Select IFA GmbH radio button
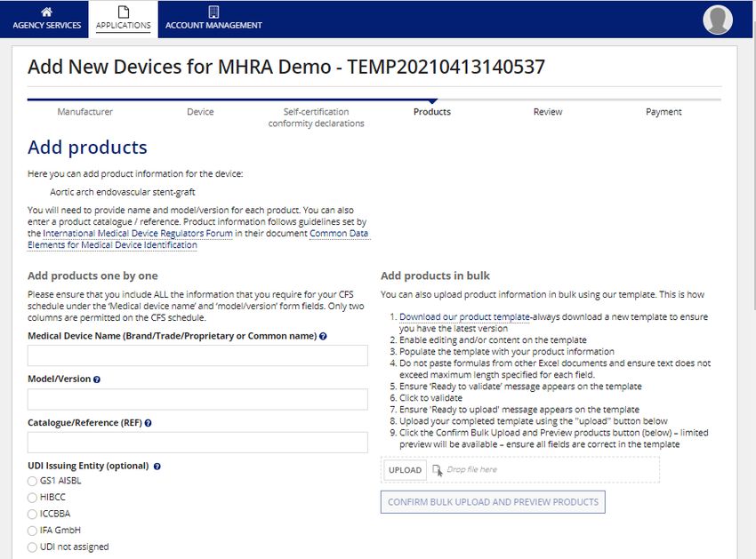 click(32, 531)
